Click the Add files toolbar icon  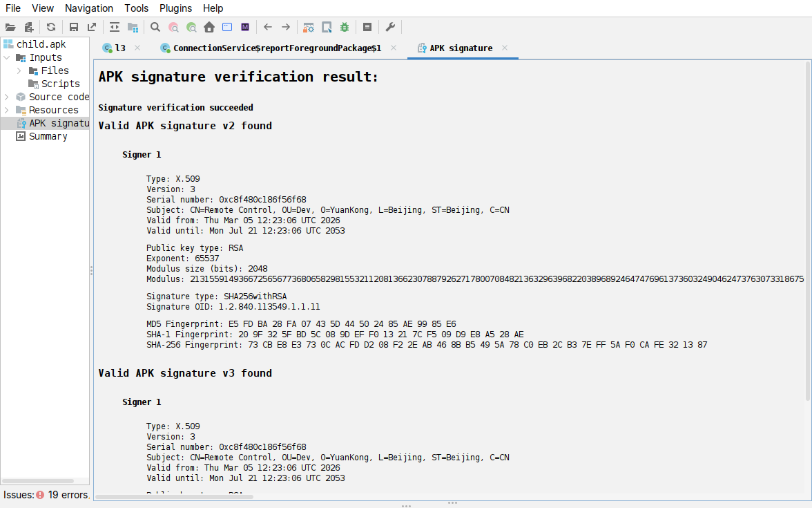29,27
